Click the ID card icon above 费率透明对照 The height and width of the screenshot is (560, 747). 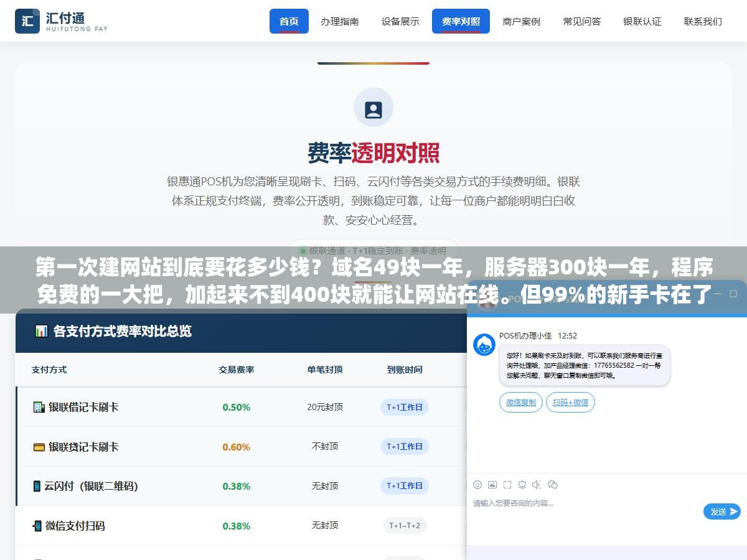click(x=374, y=110)
